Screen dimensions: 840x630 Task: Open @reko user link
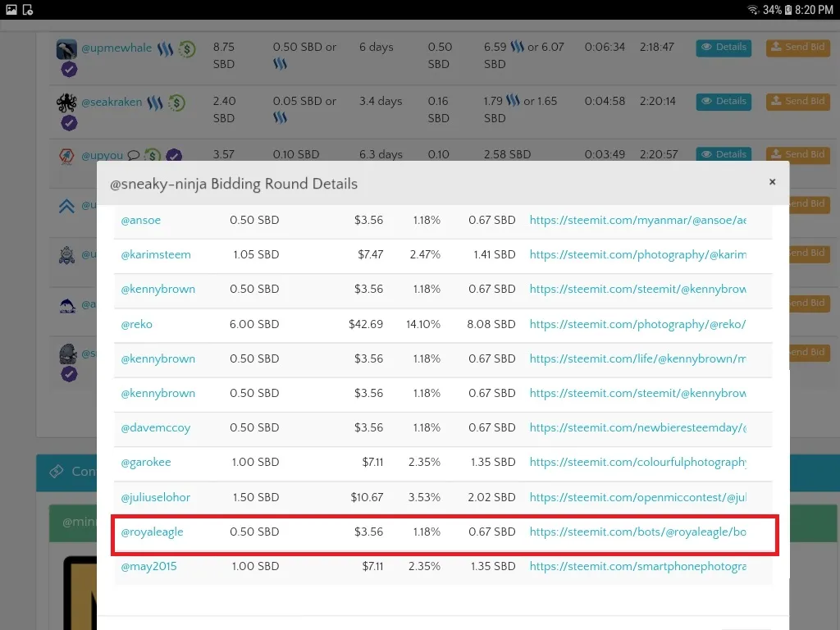point(137,324)
